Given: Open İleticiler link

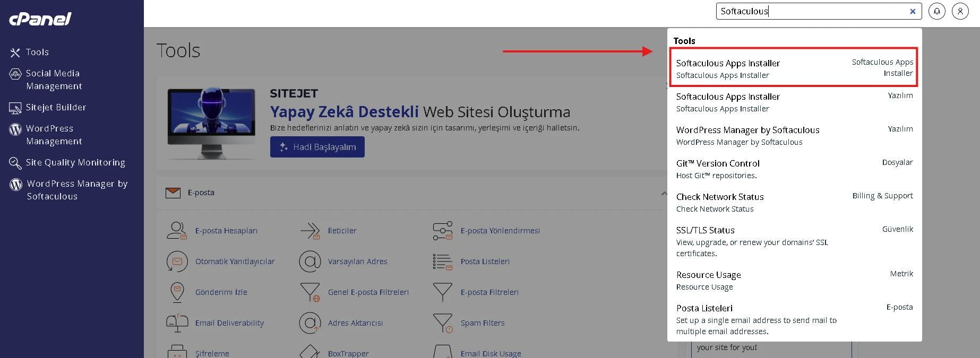Looking at the screenshot, I should tap(342, 231).
